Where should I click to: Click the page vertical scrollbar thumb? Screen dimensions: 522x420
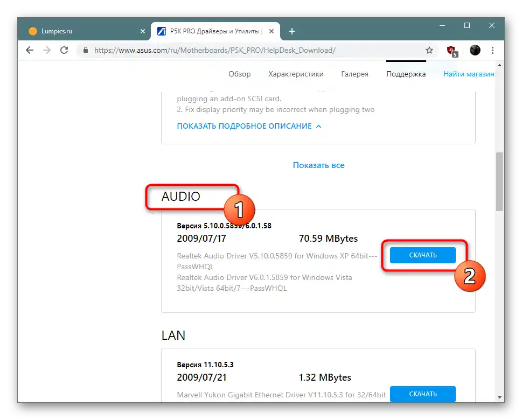pos(499,181)
